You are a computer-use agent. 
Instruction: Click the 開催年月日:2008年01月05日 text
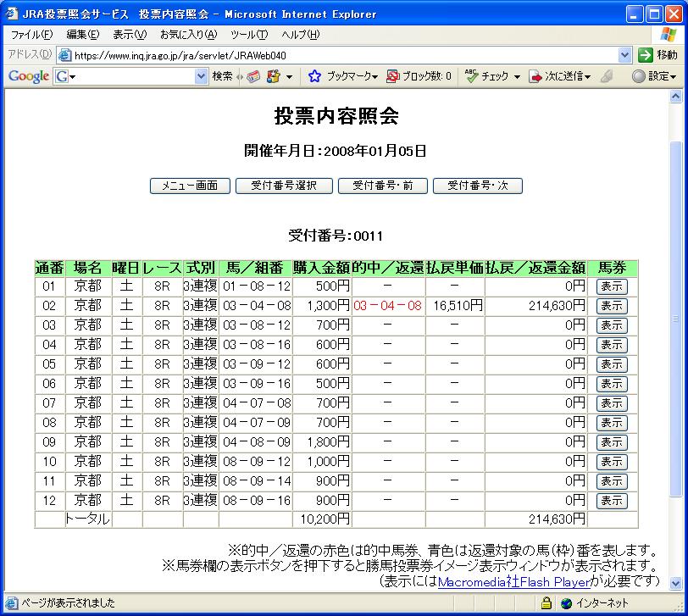[336, 151]
